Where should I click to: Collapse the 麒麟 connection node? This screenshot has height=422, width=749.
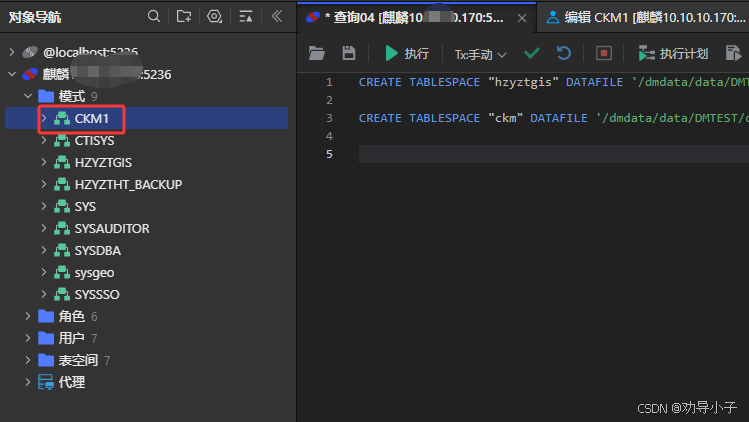pyautogui.click(x=12, y=74)
